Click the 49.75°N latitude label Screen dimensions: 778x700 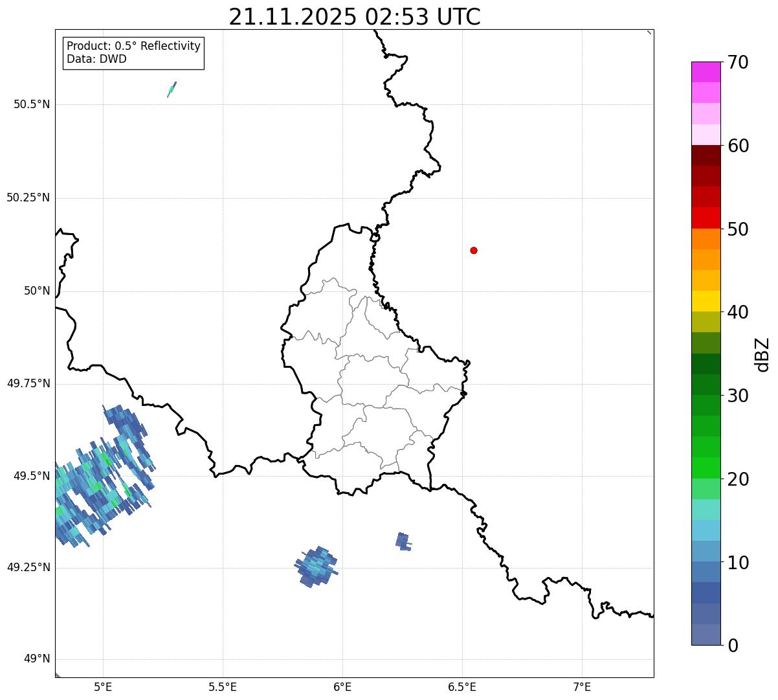tap(28, 383)
